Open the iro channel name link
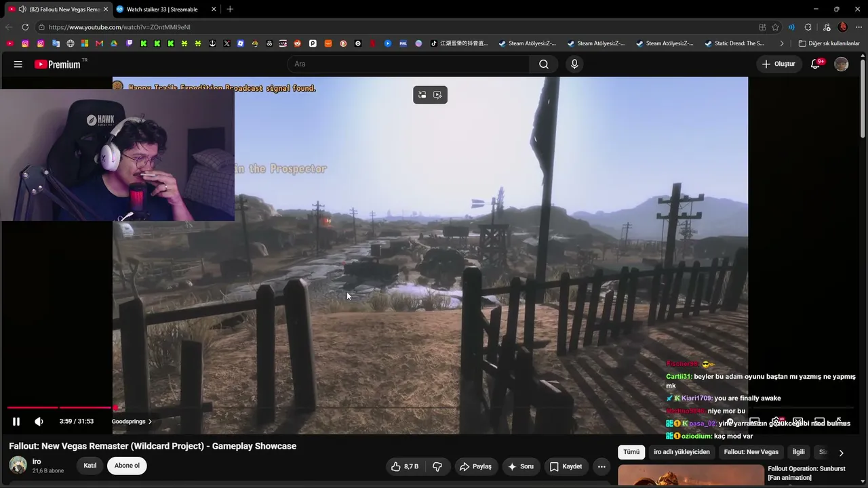Image resolution: width=868 pixels, height=488 pixels. [x=37, y=462]
